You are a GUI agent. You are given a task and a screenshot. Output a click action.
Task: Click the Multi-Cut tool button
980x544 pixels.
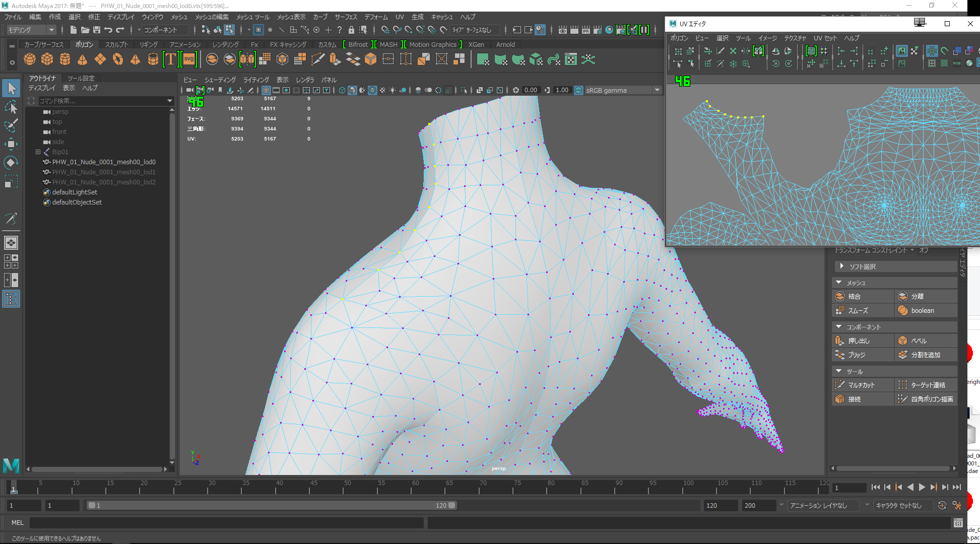pyautogui.click(x=862, y=385)
